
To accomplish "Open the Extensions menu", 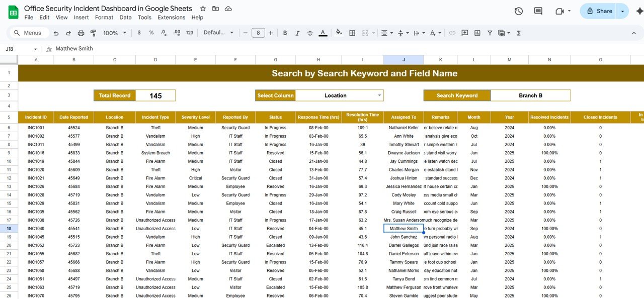I will [171, 17].
